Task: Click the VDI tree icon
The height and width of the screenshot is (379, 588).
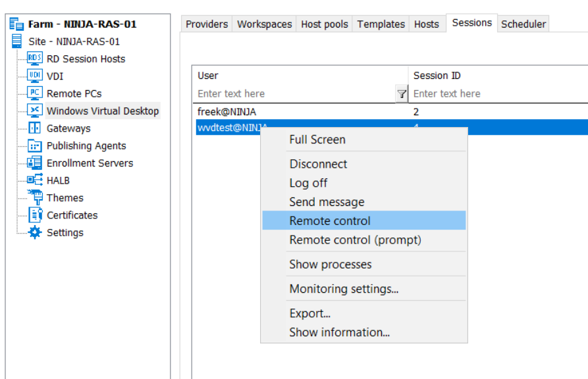Action: [35, 76]
